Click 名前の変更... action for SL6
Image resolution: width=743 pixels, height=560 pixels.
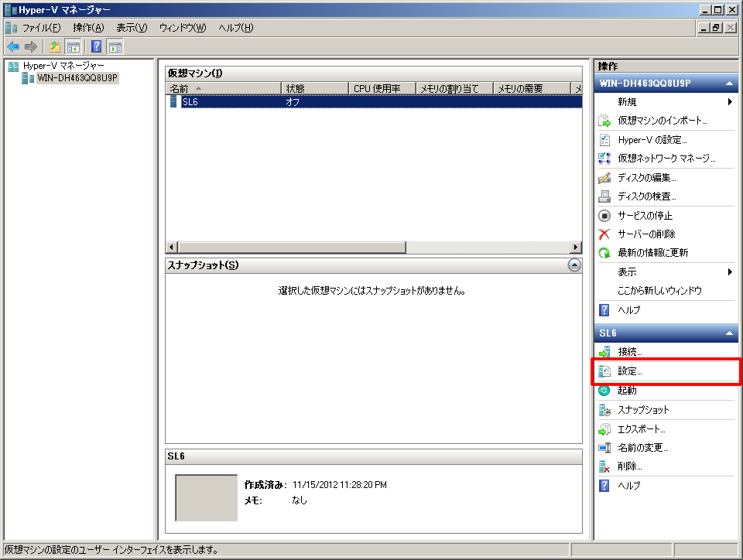tap(643, 447)
